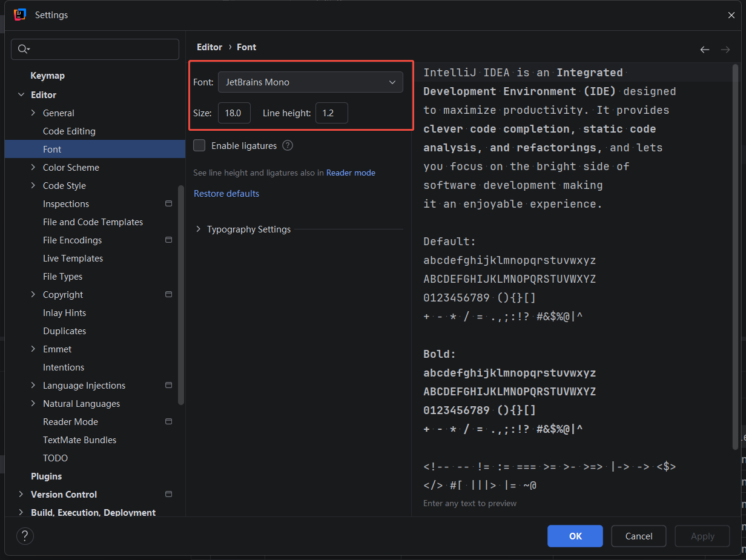
Task: Open the Font dropdown showing JetBrains Mono
Action: tap(311, 82)
